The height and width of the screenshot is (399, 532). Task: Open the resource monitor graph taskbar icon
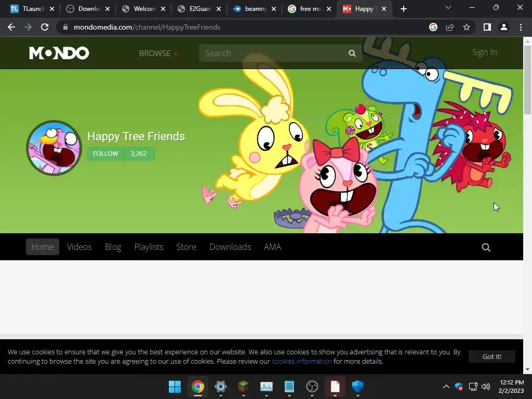click(267, 387)
